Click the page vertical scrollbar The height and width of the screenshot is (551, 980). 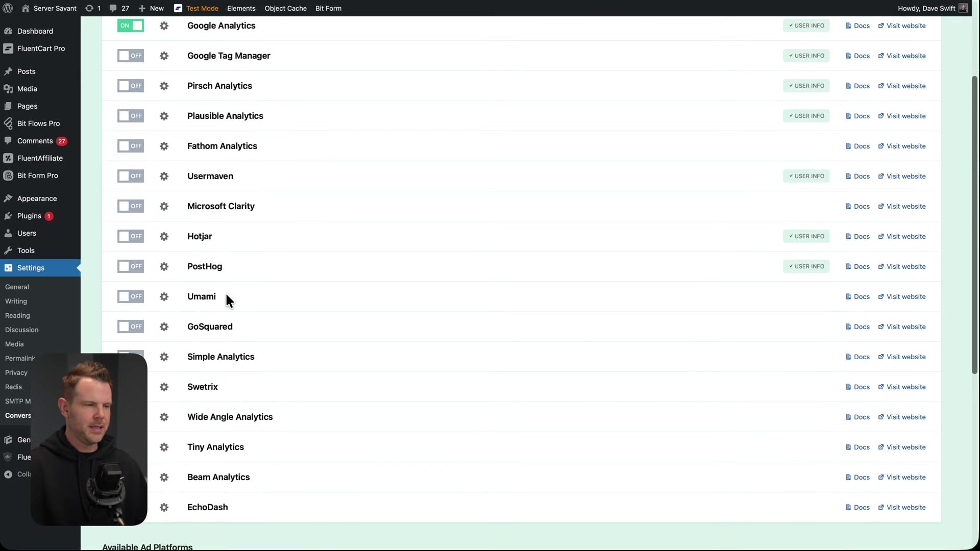(974, 224)
